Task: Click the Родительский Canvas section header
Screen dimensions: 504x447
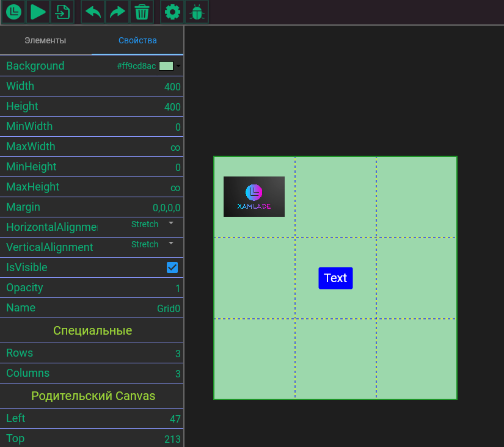Action: coord(93,396)
